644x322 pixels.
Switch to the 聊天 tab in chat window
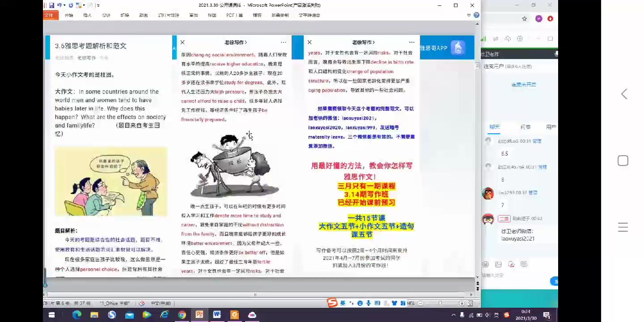[494, 127]
